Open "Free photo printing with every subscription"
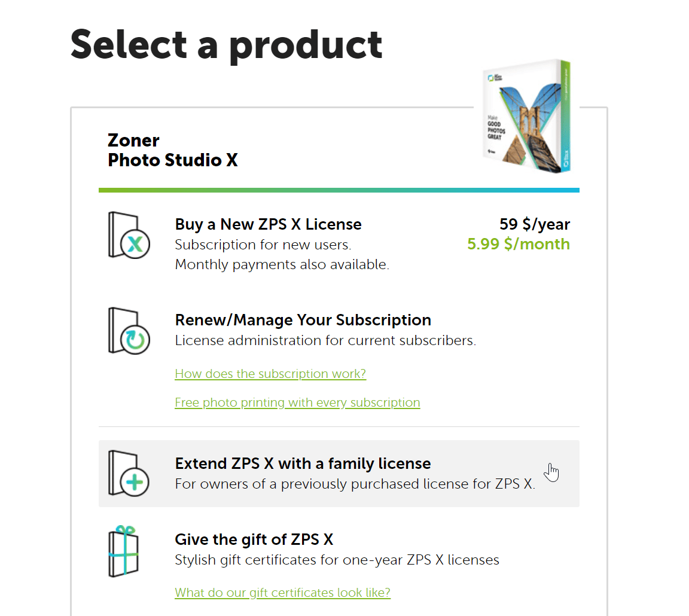The image size is (689, 616). [297, 402]
